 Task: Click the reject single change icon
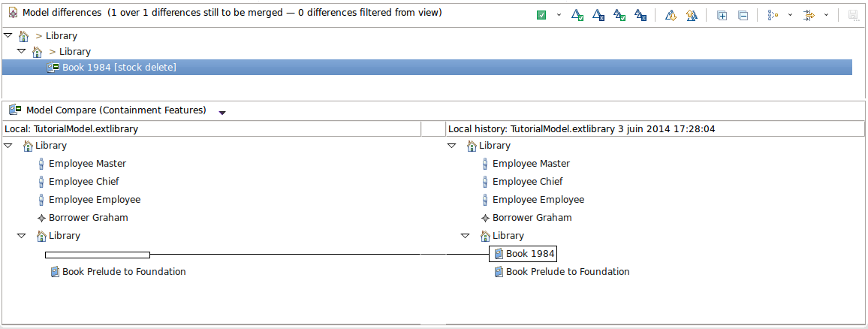click(598, 15)
